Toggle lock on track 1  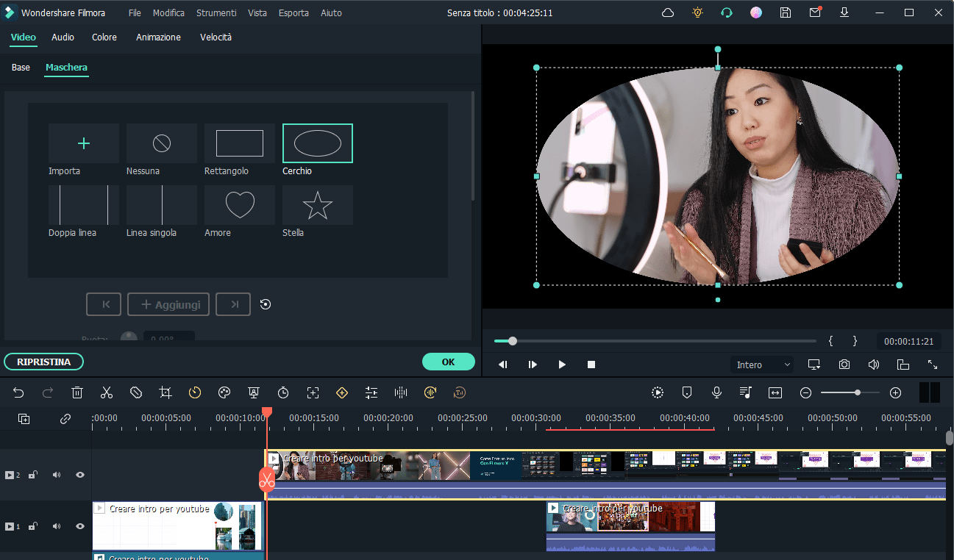32,526
